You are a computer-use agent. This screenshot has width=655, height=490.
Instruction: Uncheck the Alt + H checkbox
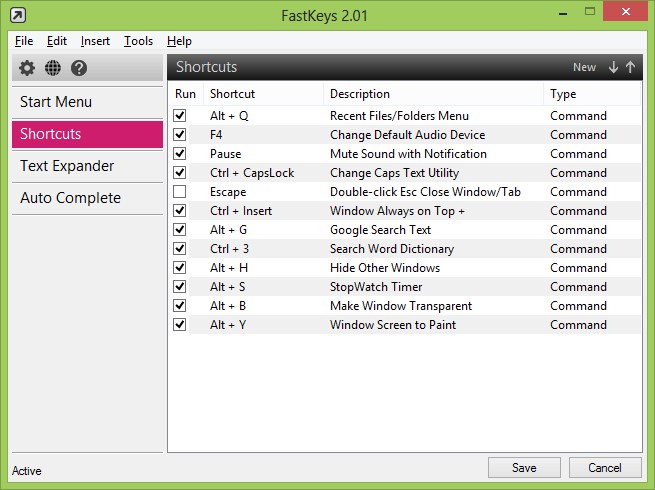(180, 267)
